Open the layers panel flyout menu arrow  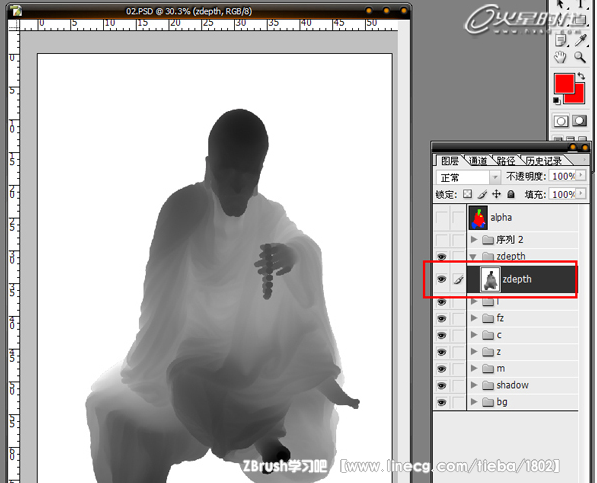click(x=584, y=160)
